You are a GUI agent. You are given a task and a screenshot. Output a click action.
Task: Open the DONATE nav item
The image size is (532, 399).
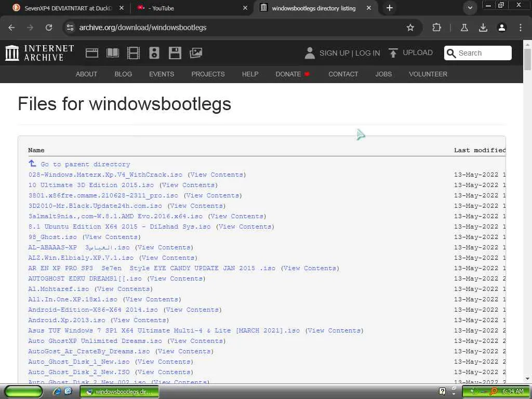pyautogui.click(x=292, y=74)
